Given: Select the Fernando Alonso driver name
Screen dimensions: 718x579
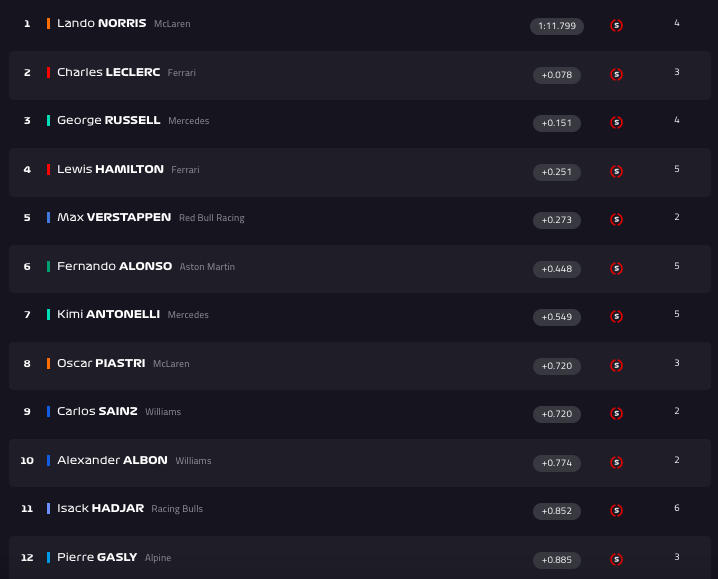Looking at the screenshot, I should pyautogui.click(x=114, y=266).
